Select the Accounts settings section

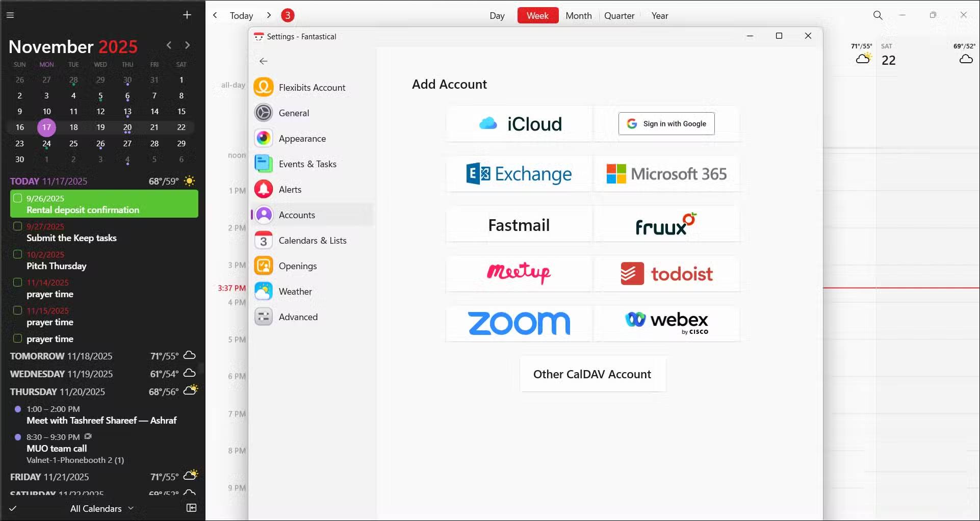[312, 215]
